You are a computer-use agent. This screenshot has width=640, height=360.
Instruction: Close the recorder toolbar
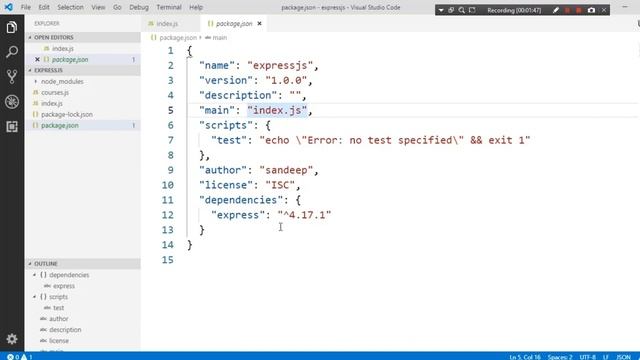coord(604,10)
